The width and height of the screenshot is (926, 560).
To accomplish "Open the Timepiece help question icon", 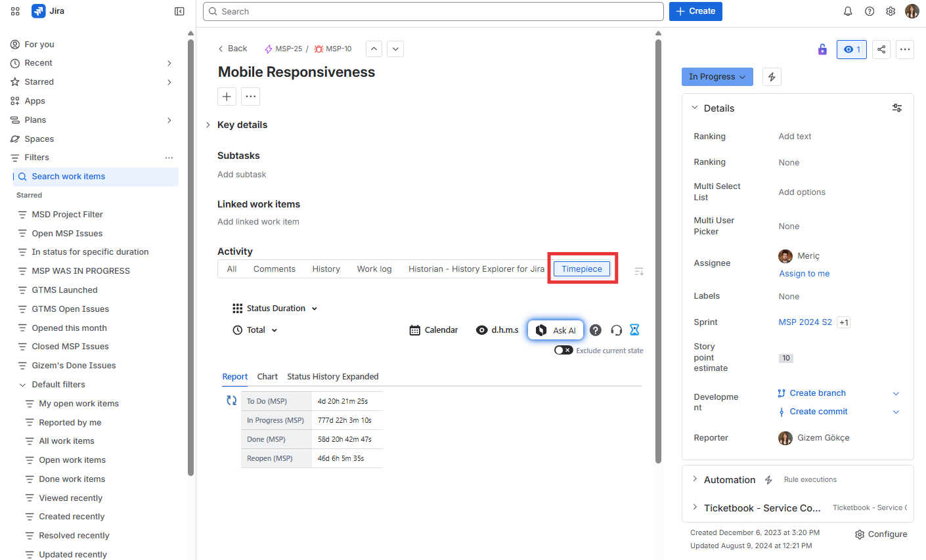I will pos(596,330).
